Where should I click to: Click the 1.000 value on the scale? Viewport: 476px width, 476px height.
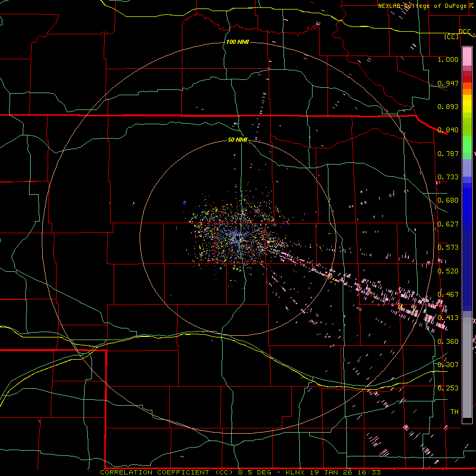(x=448, y=59)
